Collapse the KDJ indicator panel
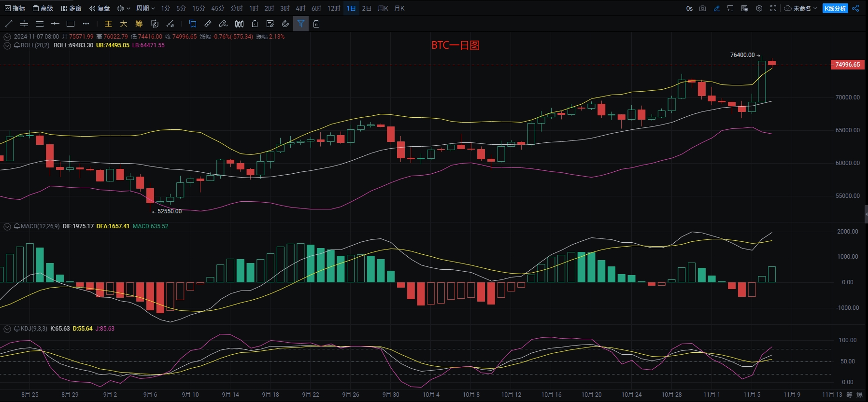The width and height of the screenshot is (868, 402). click(7, 329)
